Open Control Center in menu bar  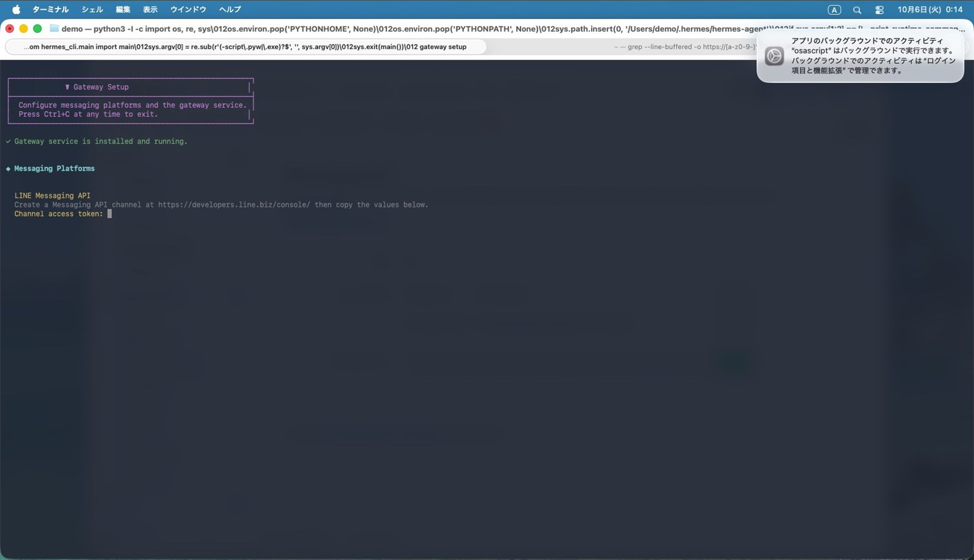pos(880,10)
